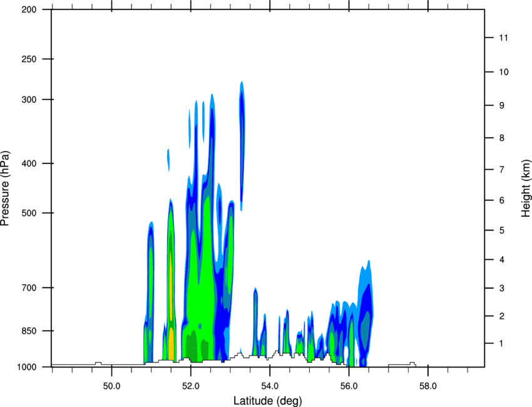The height and width of the screenshot is (407, 532).
Task: Pick the 11 km height label
Action: tap(504, 38)
